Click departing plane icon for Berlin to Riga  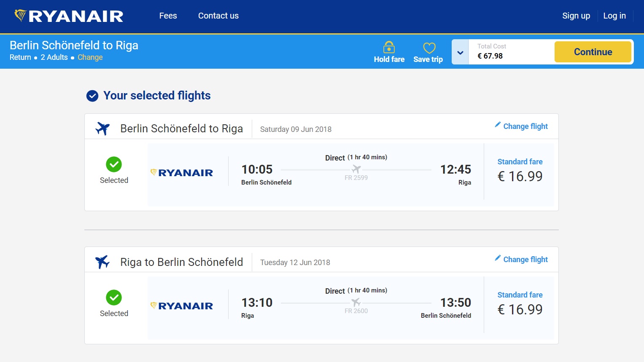tap(102, 128)
